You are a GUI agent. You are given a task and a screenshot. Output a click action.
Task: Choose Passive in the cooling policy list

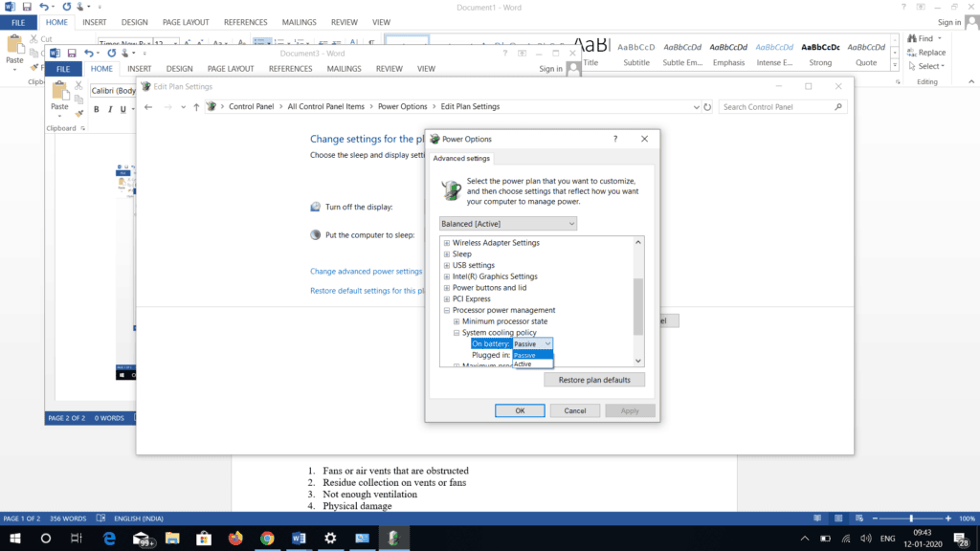[532, 355]
